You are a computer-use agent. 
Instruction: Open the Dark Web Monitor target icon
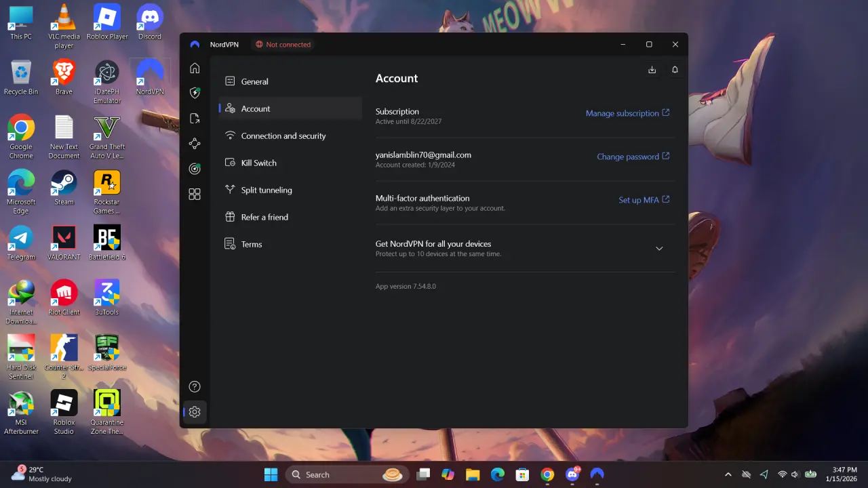pos(195,169)
